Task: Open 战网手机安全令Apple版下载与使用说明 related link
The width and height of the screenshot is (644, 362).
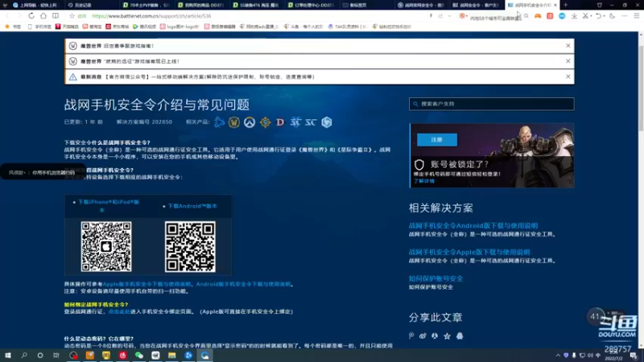Action: click(469, 252)
